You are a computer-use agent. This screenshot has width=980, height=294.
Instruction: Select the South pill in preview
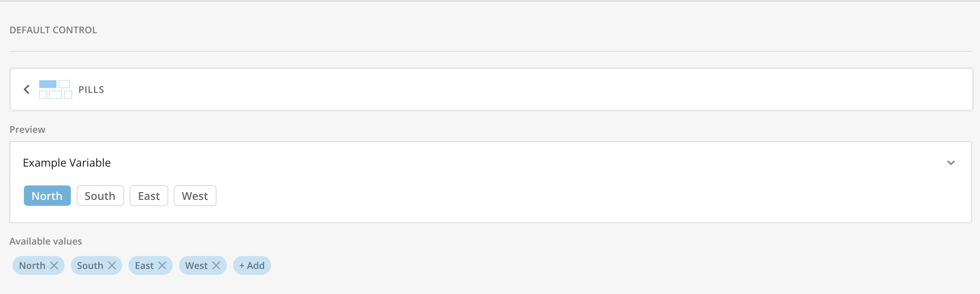coord(100,196)
